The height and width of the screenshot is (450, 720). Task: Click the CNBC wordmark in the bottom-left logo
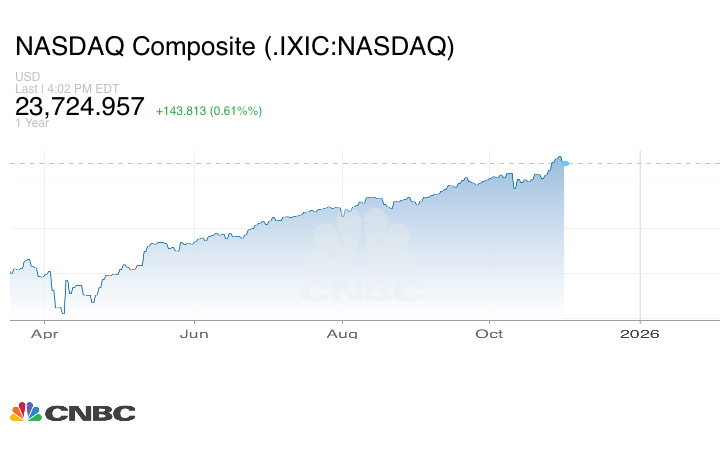click(89, 413)
